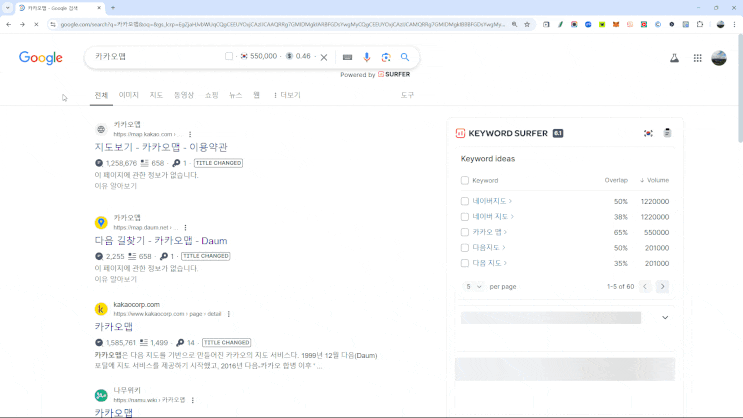
Task: Open Chrome's three-dot menu
Action: (734, 24)
